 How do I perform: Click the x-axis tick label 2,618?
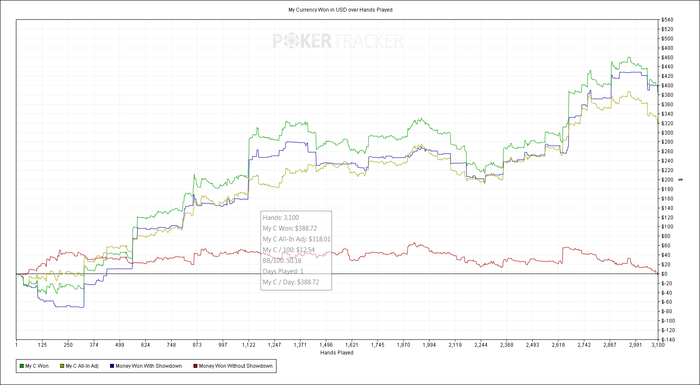tap(558, 345)
